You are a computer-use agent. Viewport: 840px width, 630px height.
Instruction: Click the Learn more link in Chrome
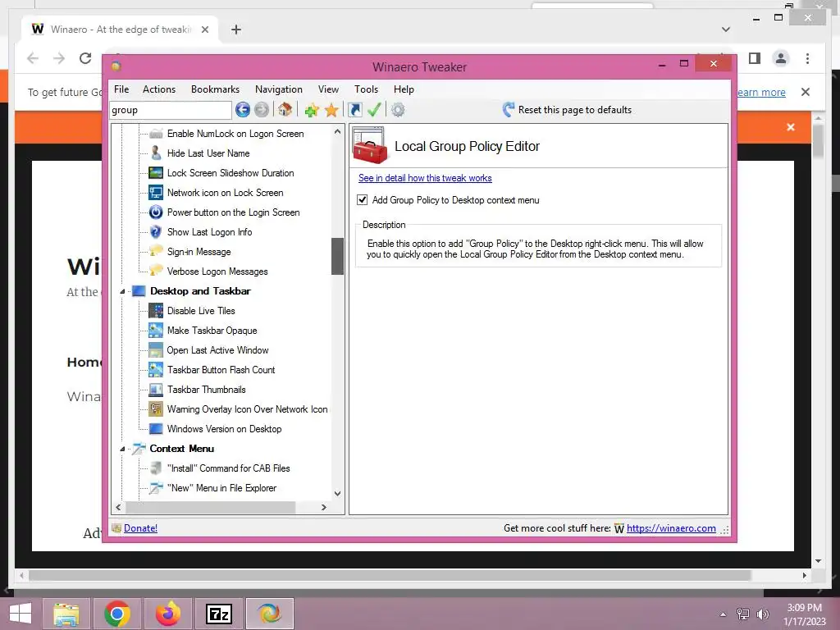(761, 92)
